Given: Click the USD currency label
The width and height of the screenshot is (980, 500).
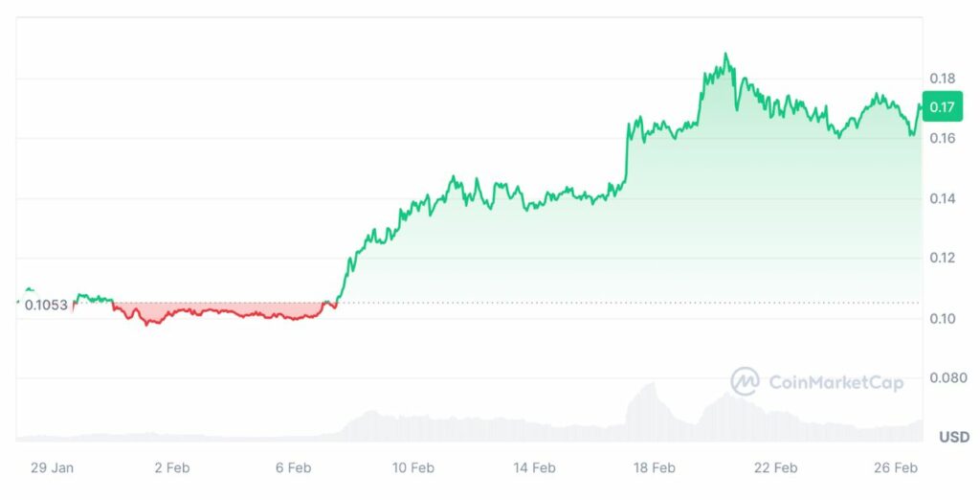Looking at the screenshot, I should pyautogui.click(x=953, y=437).
